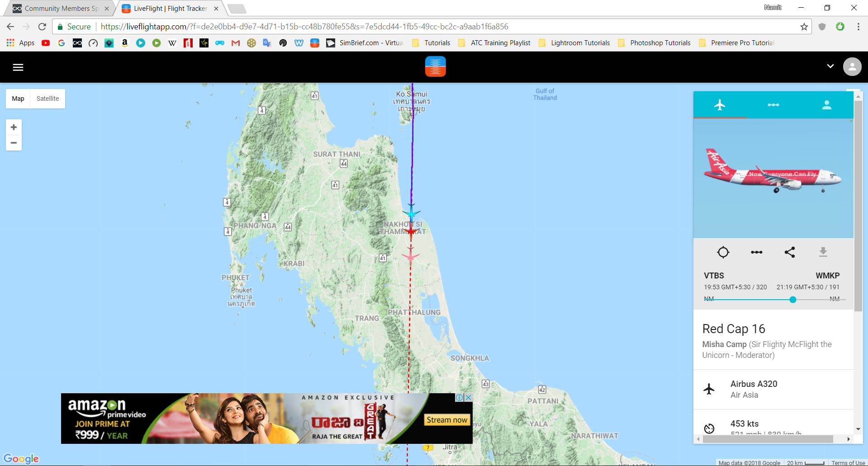
Task: Click the side panel vertical scrollbar
Action: [858, 206]
